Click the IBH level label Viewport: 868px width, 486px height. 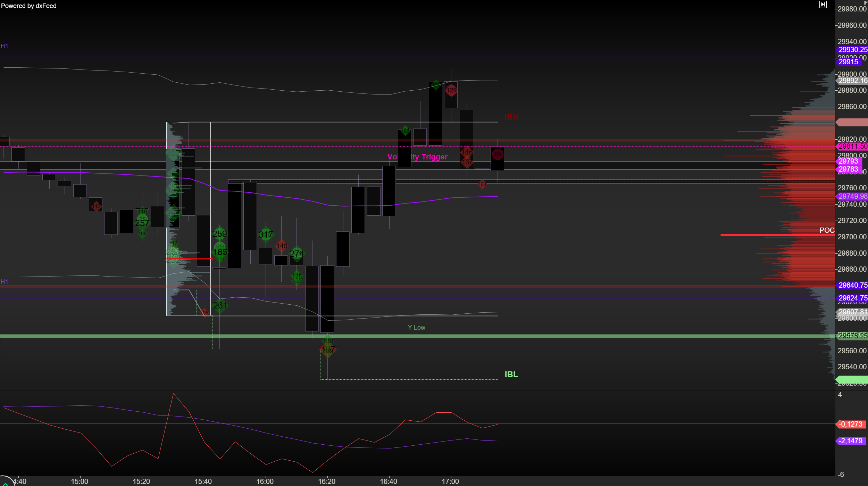(511, 117)
